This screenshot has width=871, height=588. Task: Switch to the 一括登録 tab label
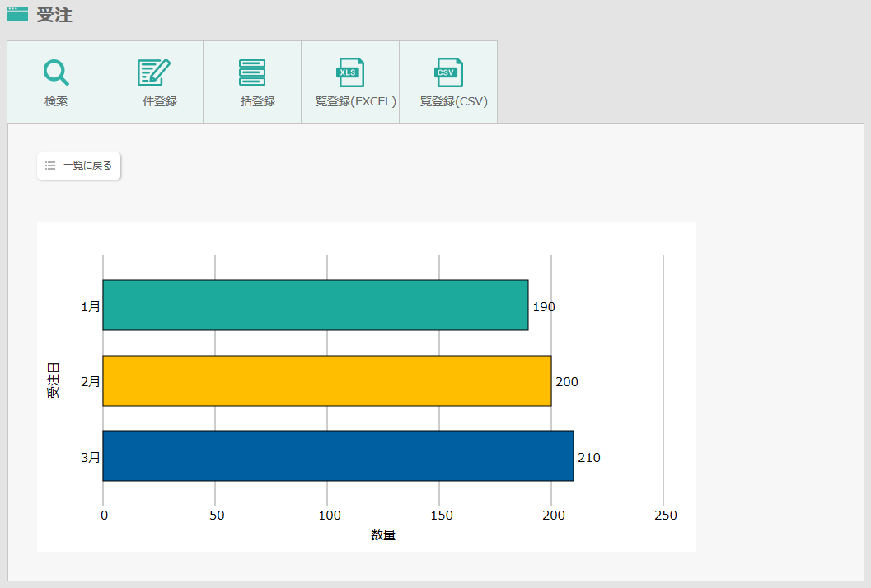252,101
